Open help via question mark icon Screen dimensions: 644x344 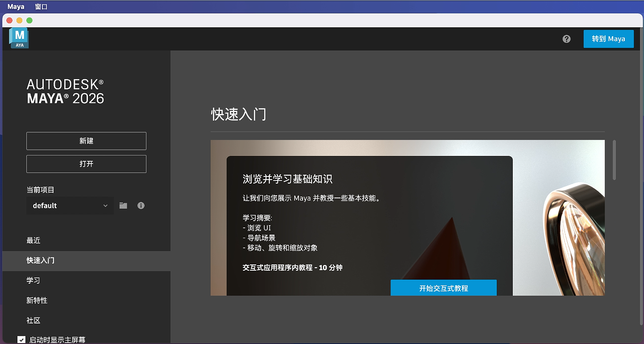(566, 39)
